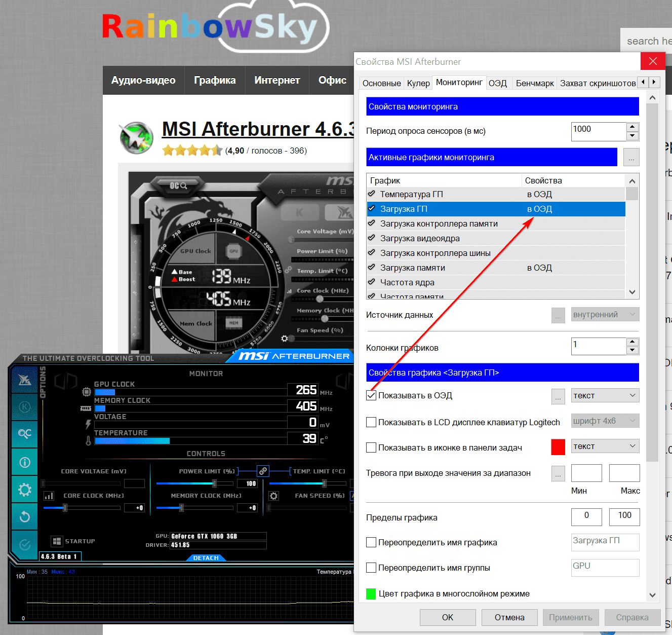
Task: Reset settings with the circular arrow icon
Action: coord(24,517)
